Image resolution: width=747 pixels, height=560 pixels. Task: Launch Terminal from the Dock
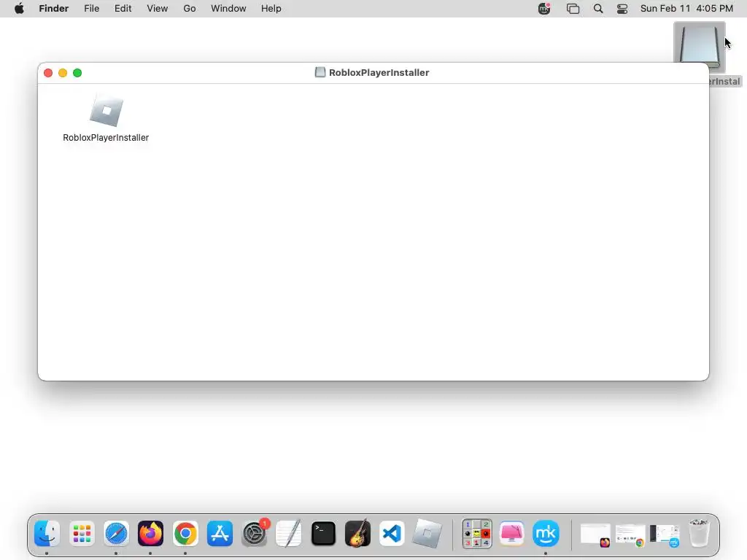tap(323, 533)
